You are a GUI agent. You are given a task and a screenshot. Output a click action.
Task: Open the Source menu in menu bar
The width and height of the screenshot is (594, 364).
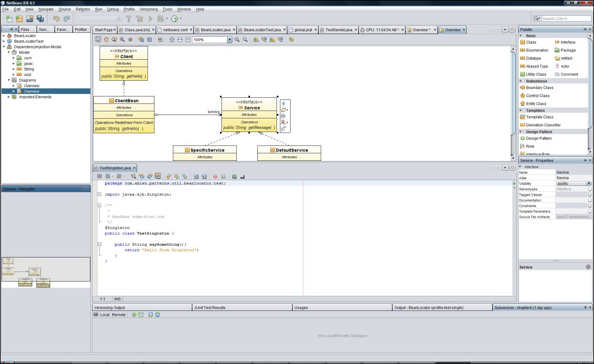point(66,9)
